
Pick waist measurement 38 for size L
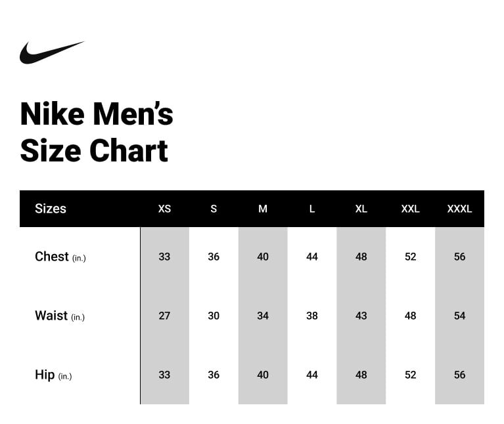coord(312,316)
